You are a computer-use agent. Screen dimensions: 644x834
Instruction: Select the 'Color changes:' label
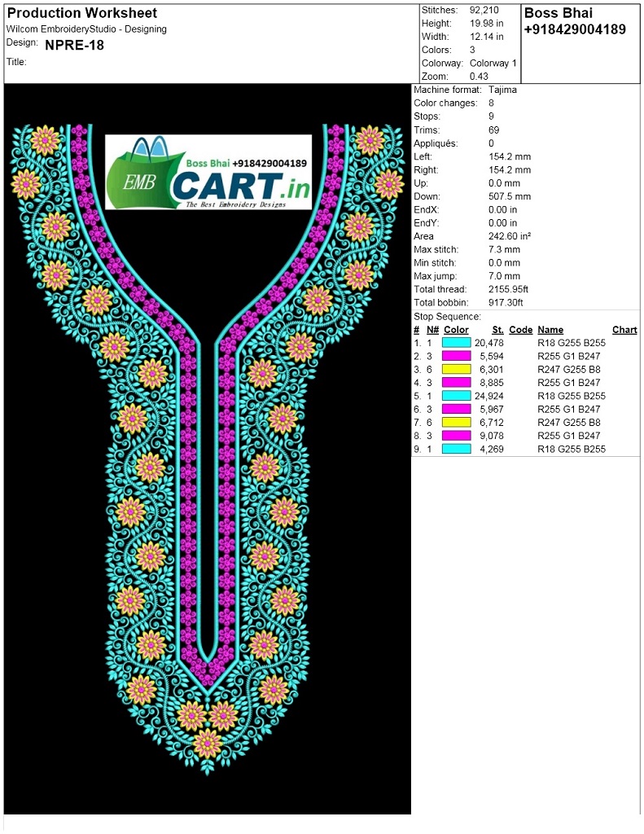pyautogui.click(x=445, y=103)
